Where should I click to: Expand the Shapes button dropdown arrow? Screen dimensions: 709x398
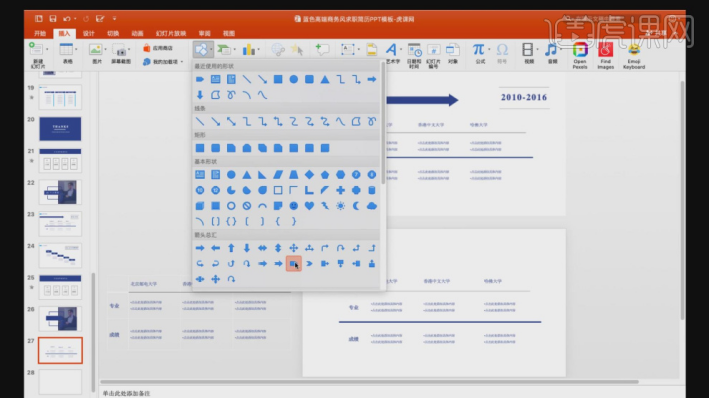[x=211, y=49]
